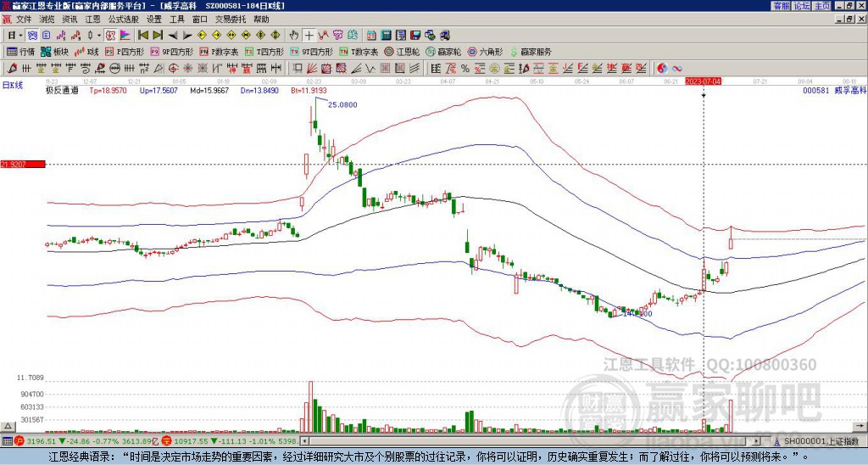Click the infinity wave icon
The image size is (868, 465).
coord(677,68)
